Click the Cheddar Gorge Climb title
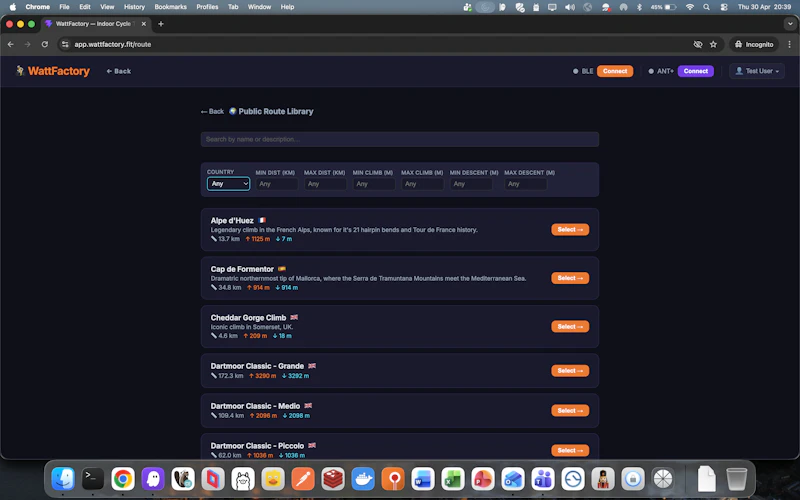Image resolution: width=800 pixels, height=500 pixels. [x=248, y=317]
